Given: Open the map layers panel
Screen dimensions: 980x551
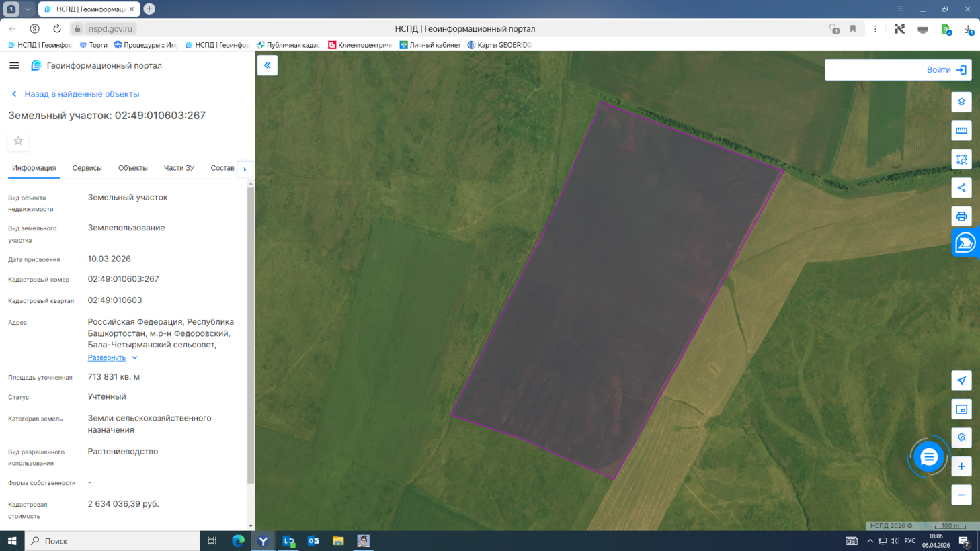Looking at the screenshot, I should pyautogui.click(x=961, y=102).
